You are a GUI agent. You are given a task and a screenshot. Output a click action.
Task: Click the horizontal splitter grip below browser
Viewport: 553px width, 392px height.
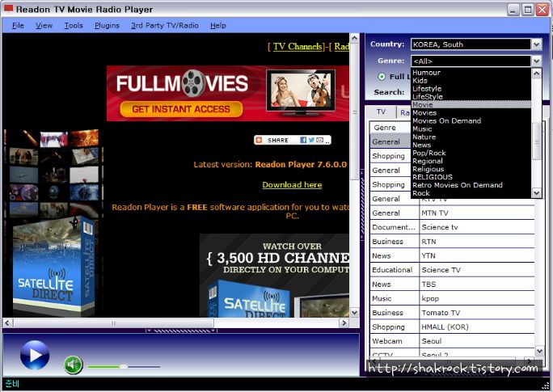tap(181, 331)
